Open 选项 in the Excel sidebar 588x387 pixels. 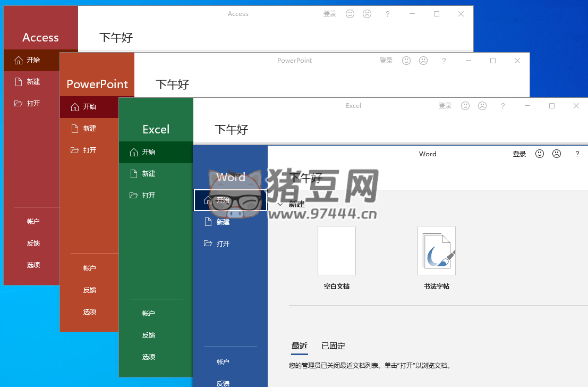pyautogui.click(x=148, y=357)
